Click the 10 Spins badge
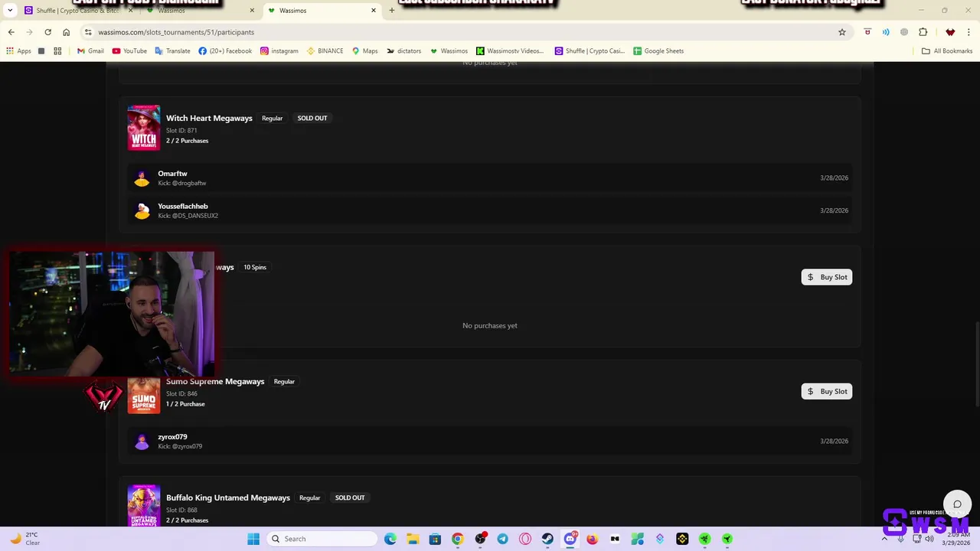The height and width of the screenshot is (551, 980). pyautogui.click(x=255, y=267)
